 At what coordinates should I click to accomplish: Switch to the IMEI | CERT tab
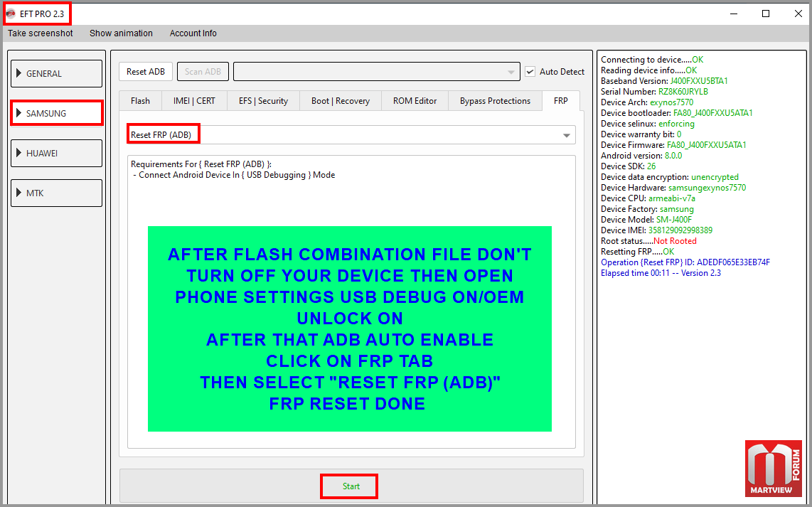pos(194,101)
